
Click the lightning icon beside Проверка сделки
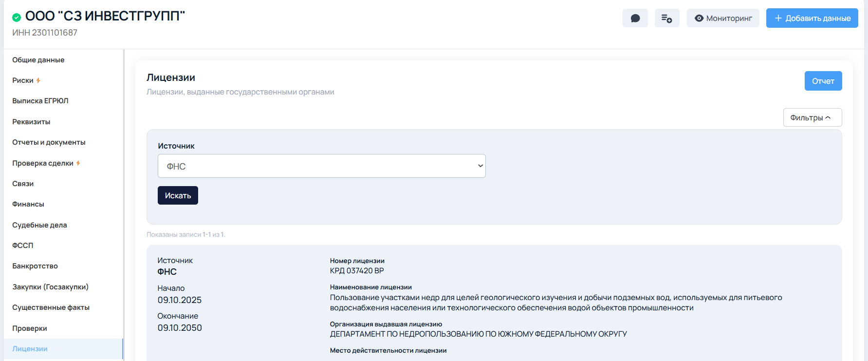[78, 163]
